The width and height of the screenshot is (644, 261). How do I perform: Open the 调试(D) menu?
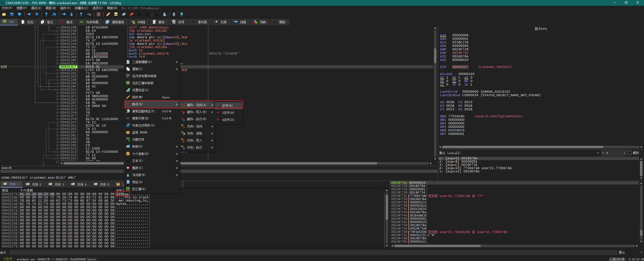pyautogui.click(x=36, y=8)
